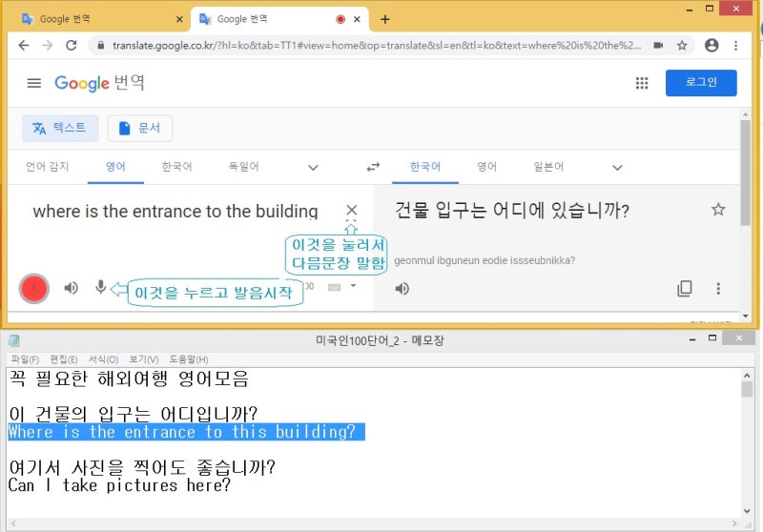
Task: Open the Google apps grid
Action: coord(642,83)
